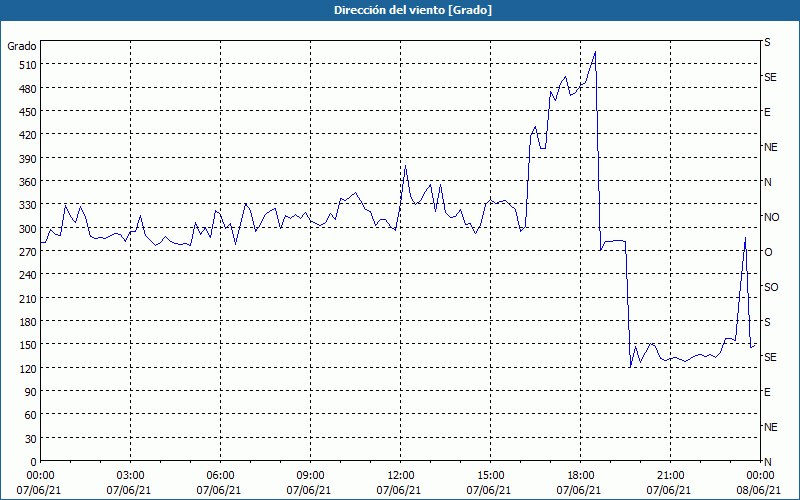Click the 'NO' compass label
Screen dimensions: 800x500
[x=771, y=217]
